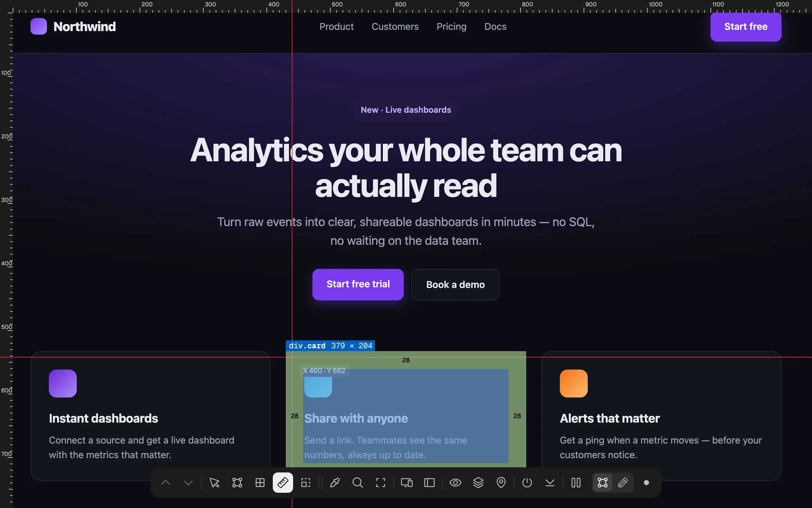Screen dimensions: 812x508
Task: Open the Product nav item
Action: click(x=337, y=27)
